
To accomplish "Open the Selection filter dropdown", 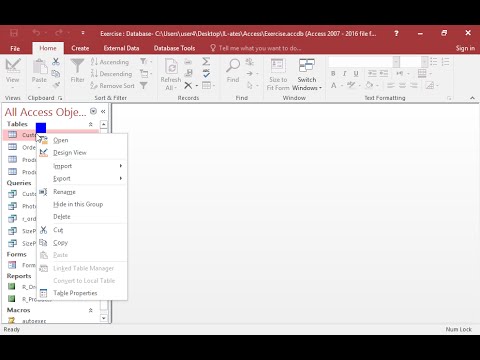I will pos(146,62).
